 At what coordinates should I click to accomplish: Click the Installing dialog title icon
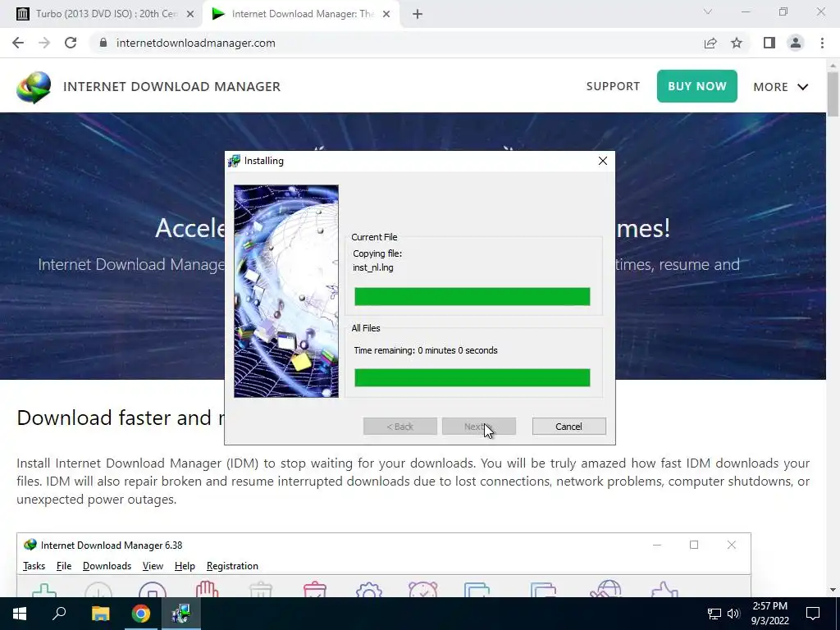tap(234, 161)
